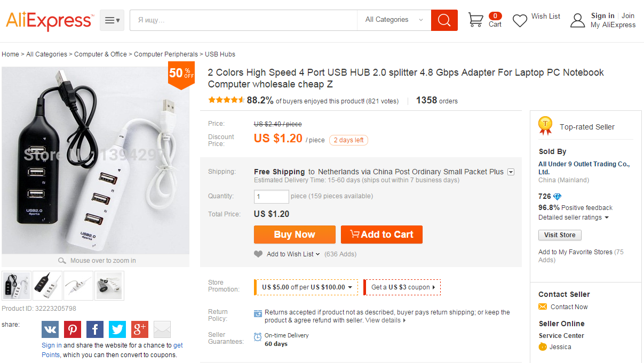
Task: Open the All Categories search dropdown
Action: point(394,20)
